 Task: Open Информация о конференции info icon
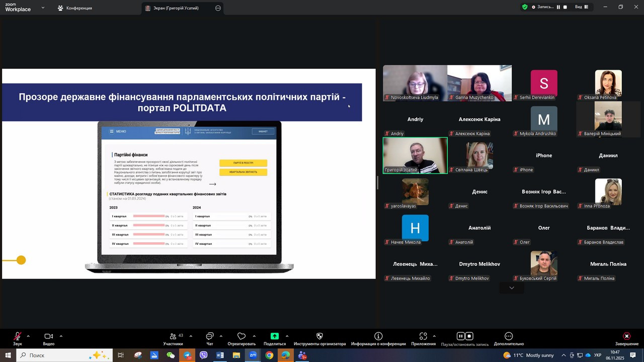378,336
